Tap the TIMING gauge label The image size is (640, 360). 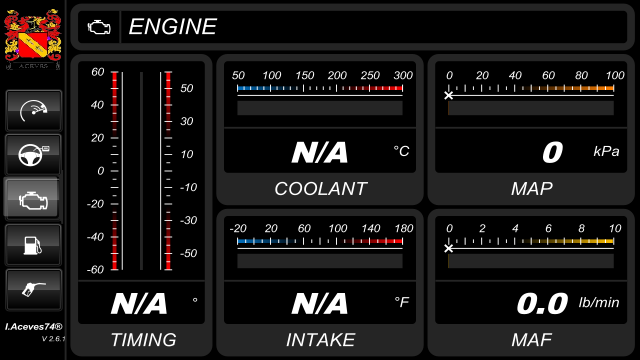click(143, 340)
